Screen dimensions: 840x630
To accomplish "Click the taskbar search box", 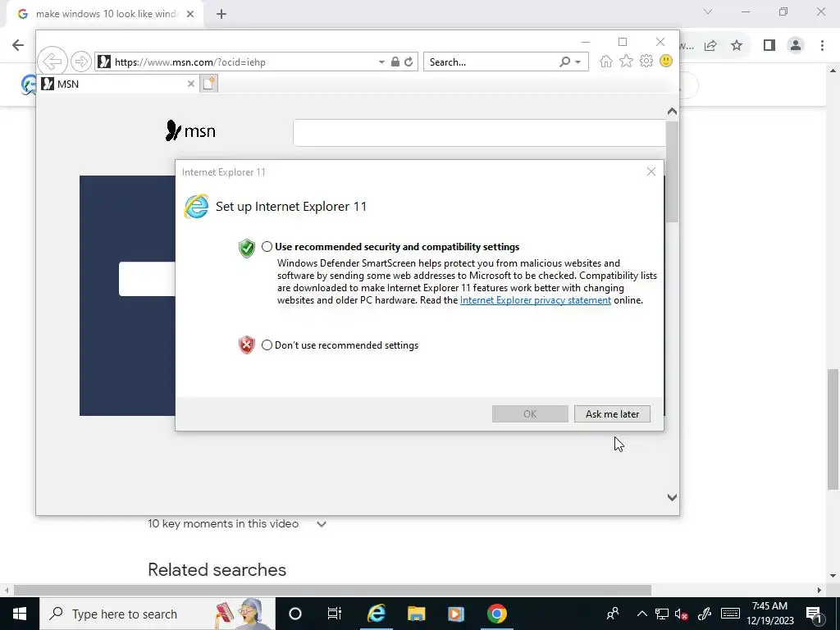I will [157, 614].
